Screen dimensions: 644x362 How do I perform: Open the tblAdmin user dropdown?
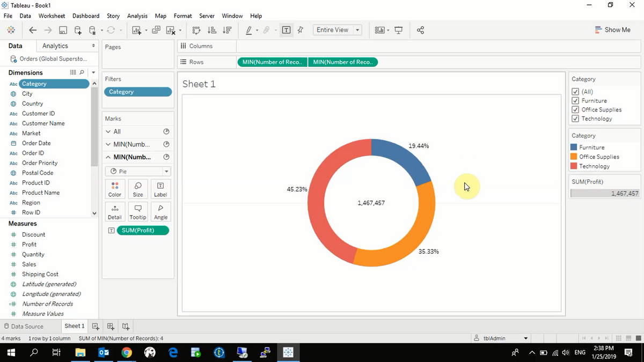tap(526, 338)
